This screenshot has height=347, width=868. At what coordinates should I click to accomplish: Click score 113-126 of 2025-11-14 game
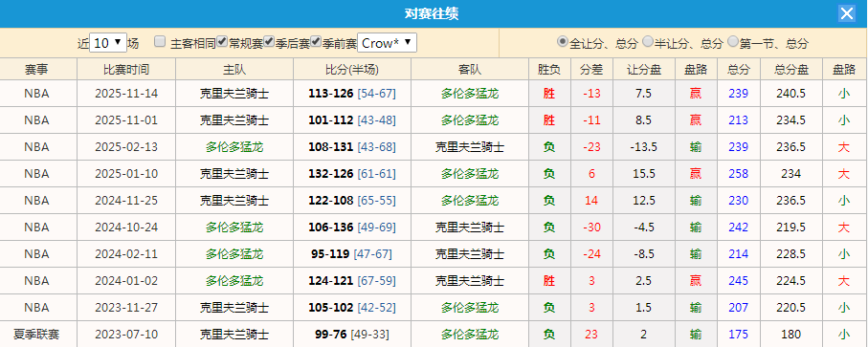pyautogui.click(x=330, y=94)
